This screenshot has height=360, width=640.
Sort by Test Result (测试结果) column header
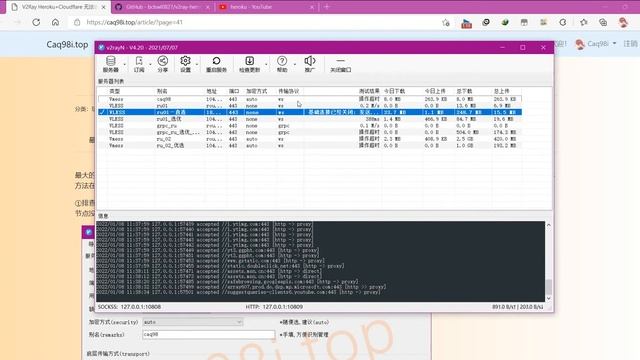pyautogui.click(x=369, y=91)
